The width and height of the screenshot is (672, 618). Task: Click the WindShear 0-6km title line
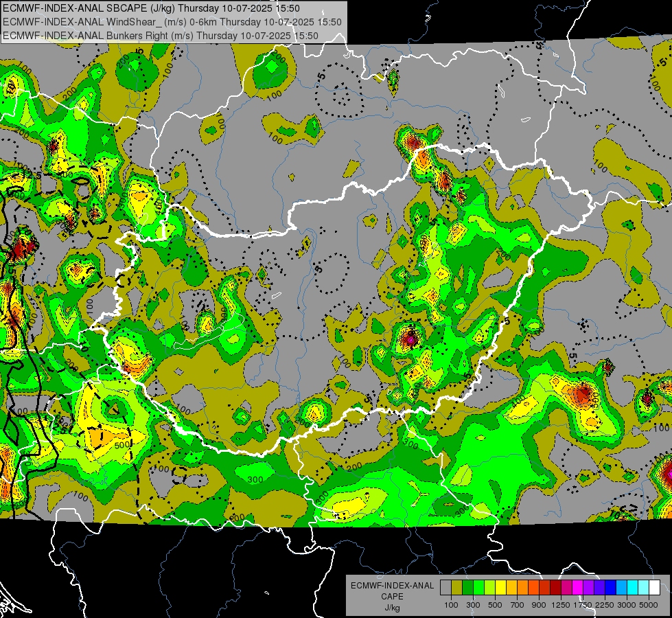[172, 22]
